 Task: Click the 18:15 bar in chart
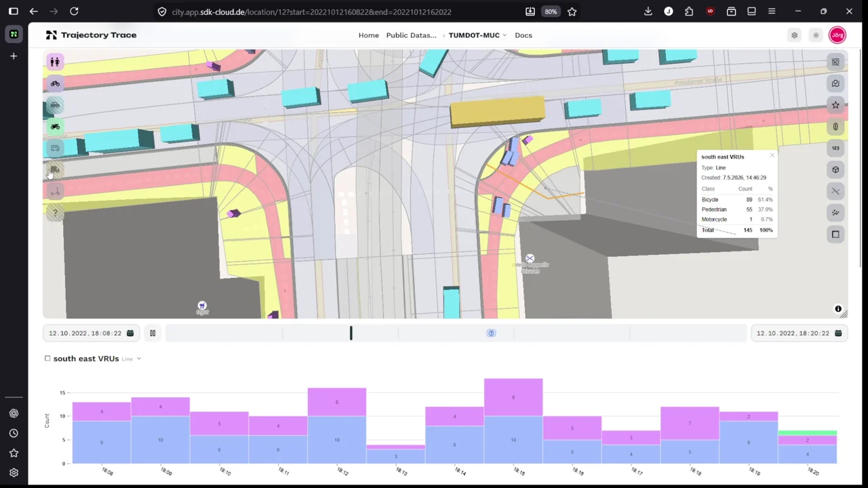click(x=513, y=421)
